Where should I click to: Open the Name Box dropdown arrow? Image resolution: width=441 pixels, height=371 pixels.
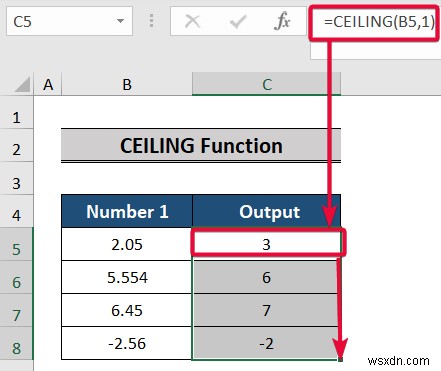pos(120,21)
